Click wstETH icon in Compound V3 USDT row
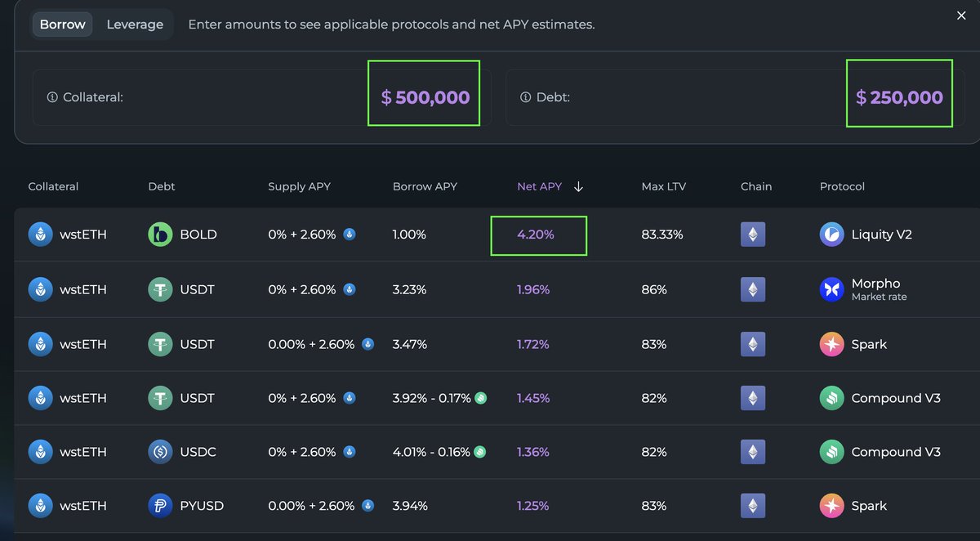 point(40,398)
